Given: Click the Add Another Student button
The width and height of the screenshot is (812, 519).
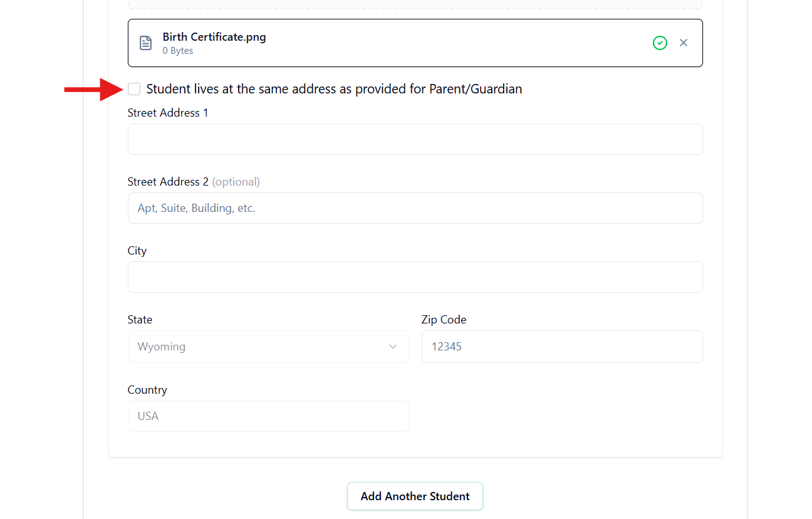Looking at the screenshot, I should click(415, 496).
